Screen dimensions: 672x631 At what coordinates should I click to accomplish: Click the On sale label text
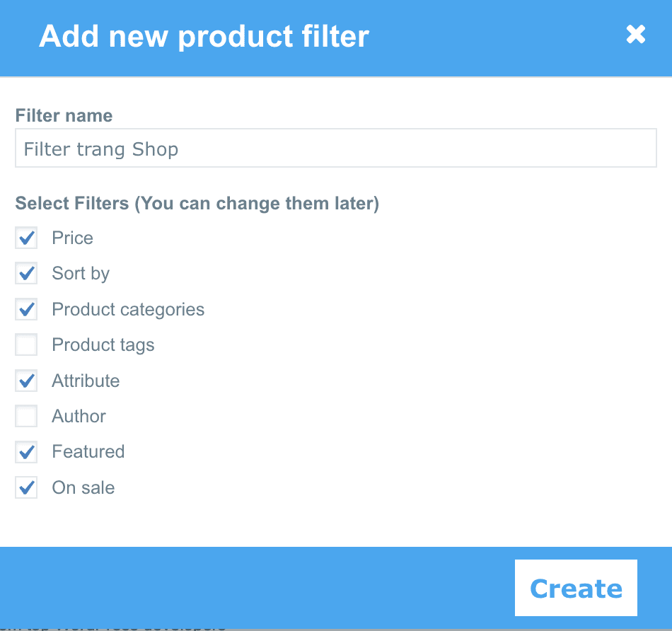(83, 488)
